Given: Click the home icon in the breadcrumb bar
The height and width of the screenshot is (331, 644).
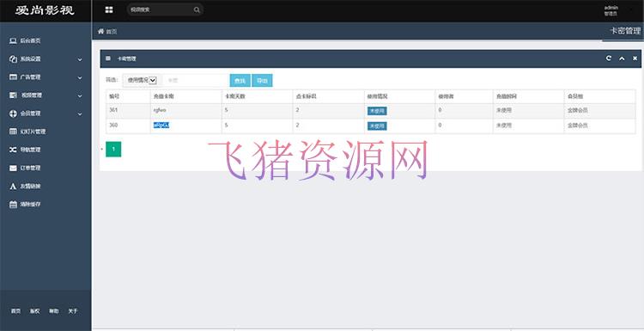Looking at the screenshot, I should 100,31.
